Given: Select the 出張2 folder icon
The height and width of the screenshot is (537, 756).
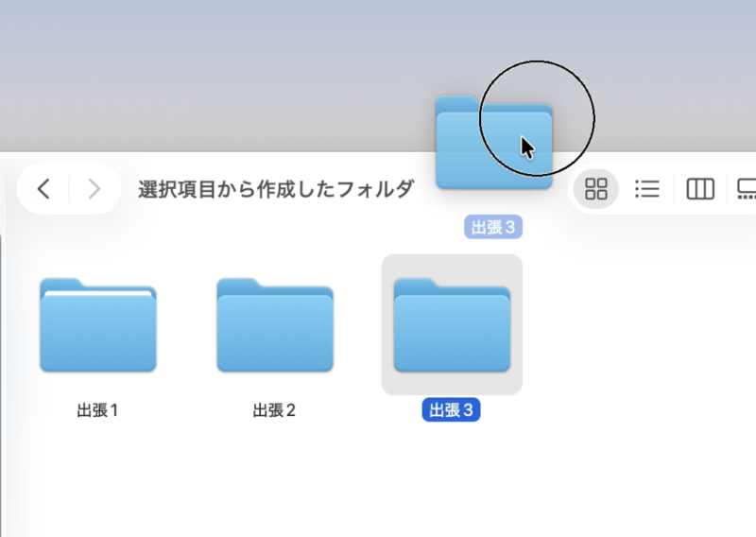Looking at the screenshot, I should click(x=275, y=325).
